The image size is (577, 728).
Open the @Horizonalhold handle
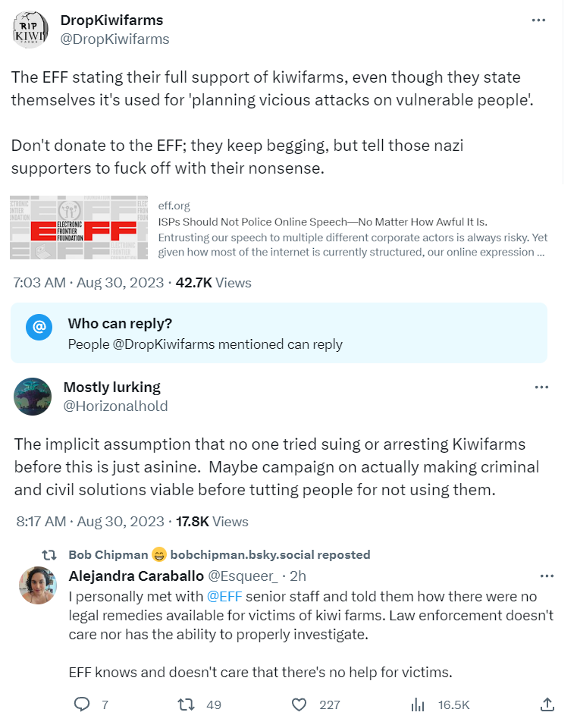click(115, 406)
